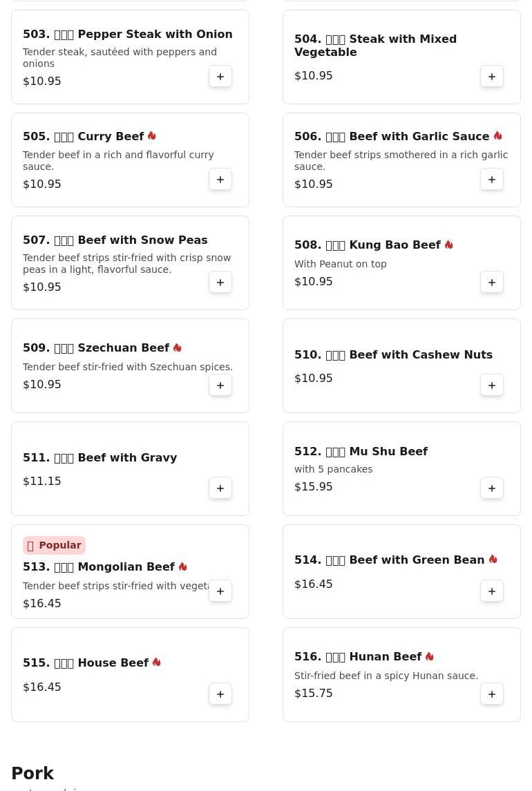Open 512 Mu Shu Beef details

click(x=361, y=452)
